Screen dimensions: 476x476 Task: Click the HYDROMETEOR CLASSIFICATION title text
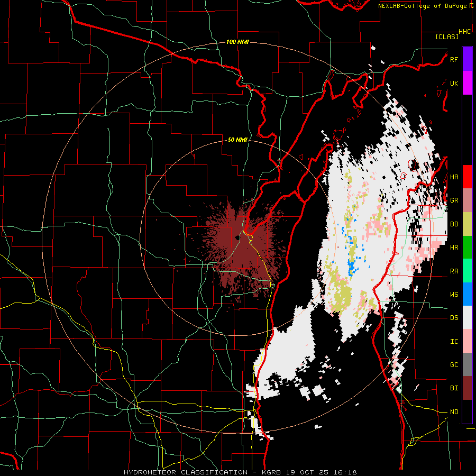tap(186, 472)
